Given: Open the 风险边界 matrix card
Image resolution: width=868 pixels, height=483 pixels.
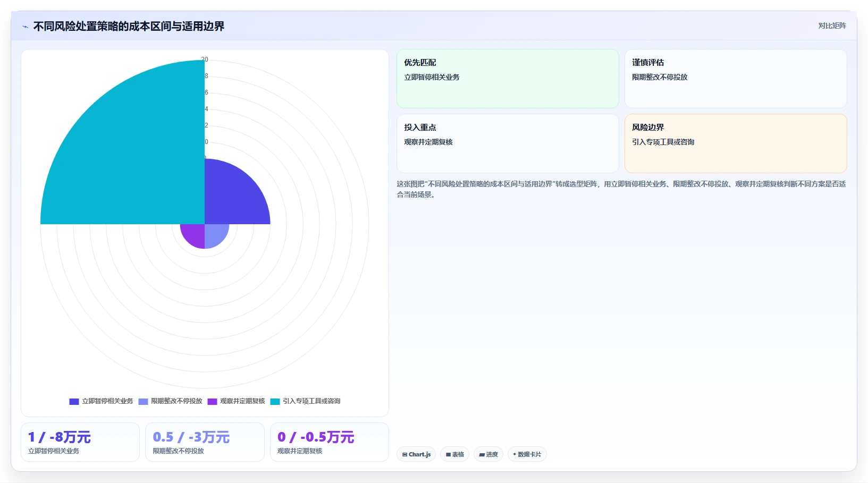Looking at the screenshot, I should pyautogui.click(x=736, y=143).
